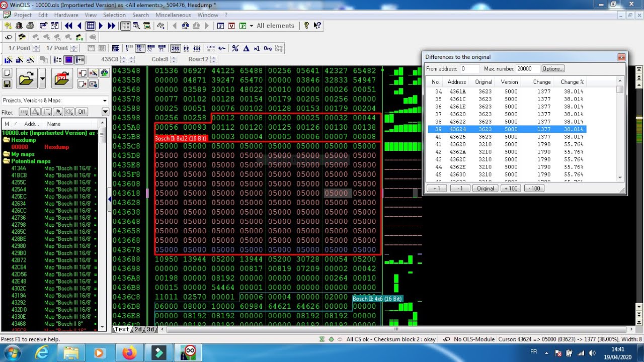Click the LoHi byte order icon

(210, 48)
